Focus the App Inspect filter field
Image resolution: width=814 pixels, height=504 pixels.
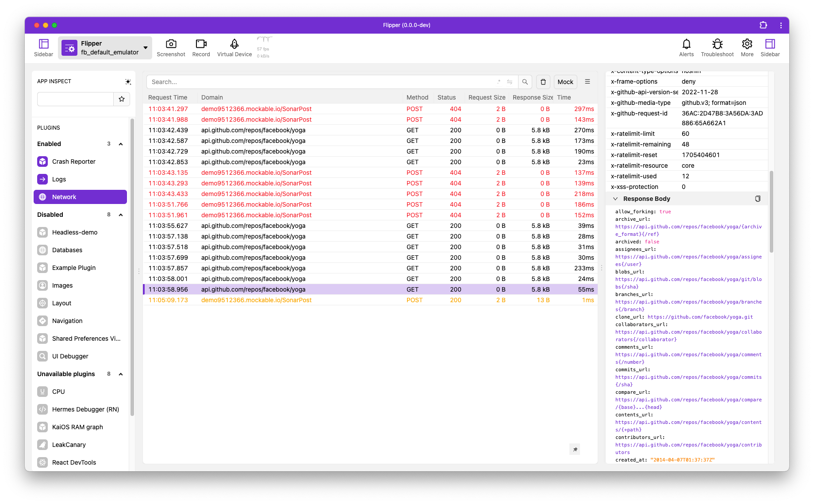(x=75, y=99)
